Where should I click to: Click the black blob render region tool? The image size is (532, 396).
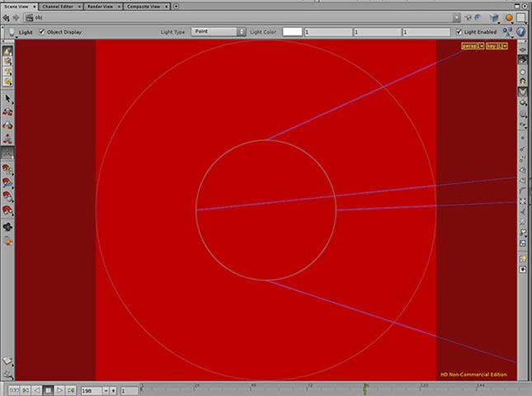7,227
